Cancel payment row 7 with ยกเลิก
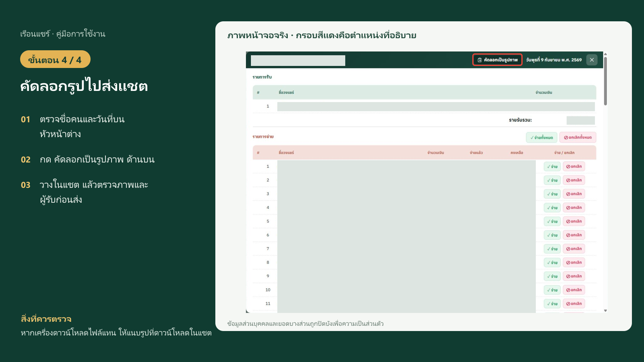Viewport: 644px width, 362px height. point(574,249)
